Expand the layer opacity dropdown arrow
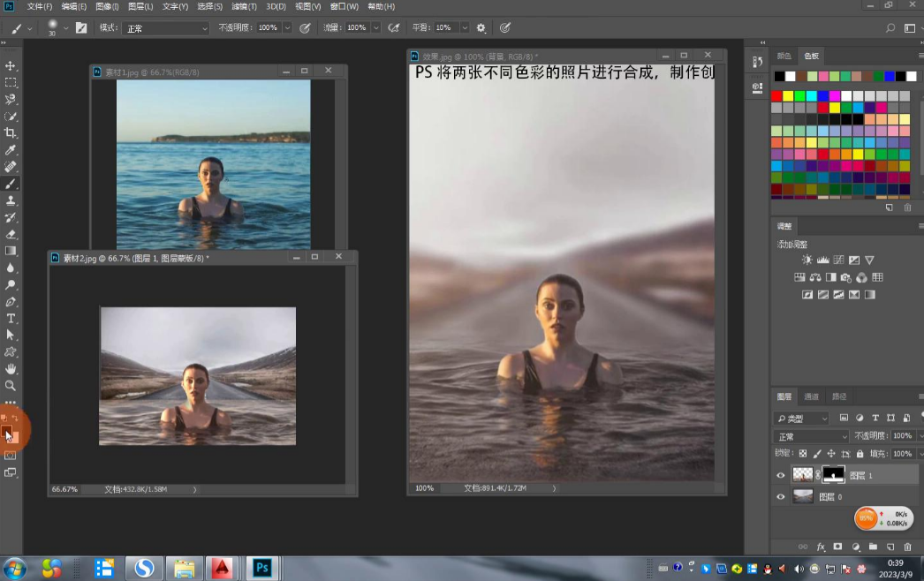This screenshot has width=924, height=581. pyautogui.click(x=920, y=436)
